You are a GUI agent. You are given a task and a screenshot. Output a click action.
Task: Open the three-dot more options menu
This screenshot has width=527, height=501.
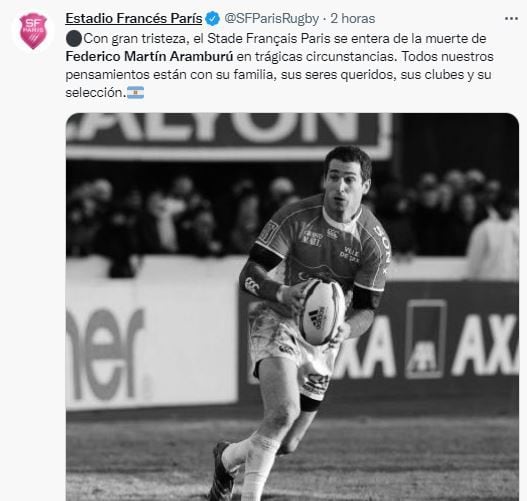[x=511, y=19]
